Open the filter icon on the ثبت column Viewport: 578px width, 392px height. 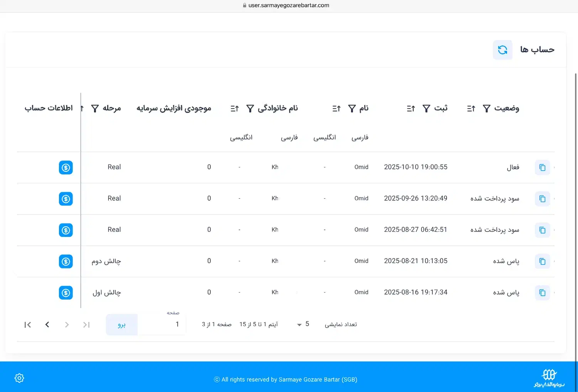coord(426,108)
